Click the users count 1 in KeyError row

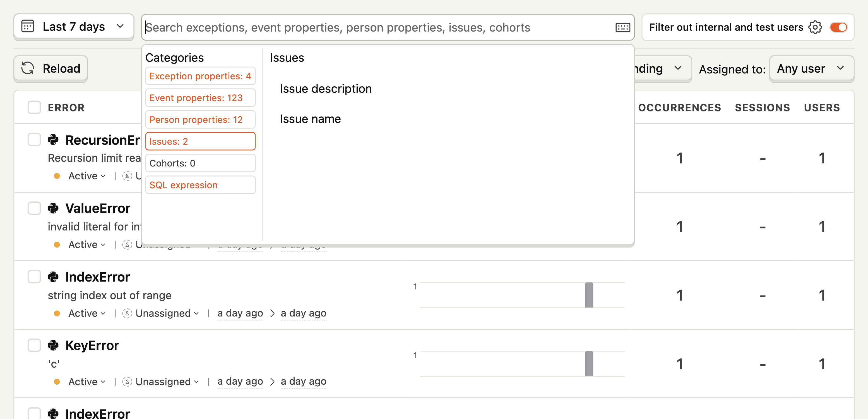pos(822,364)
